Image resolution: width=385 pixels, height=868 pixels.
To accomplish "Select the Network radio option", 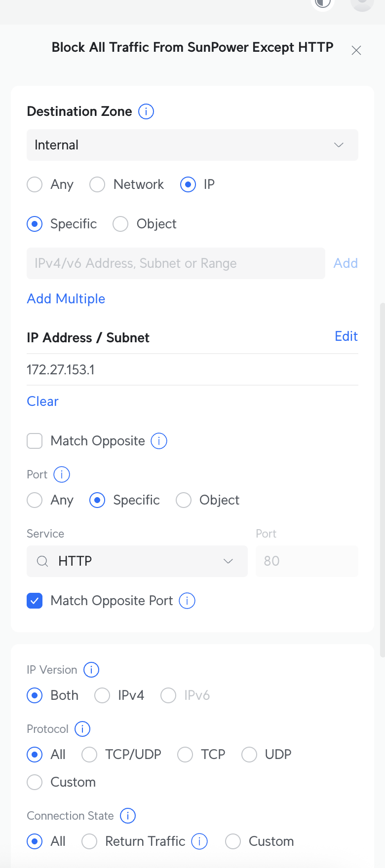I will pyautogui.click(x=97, y=184).
